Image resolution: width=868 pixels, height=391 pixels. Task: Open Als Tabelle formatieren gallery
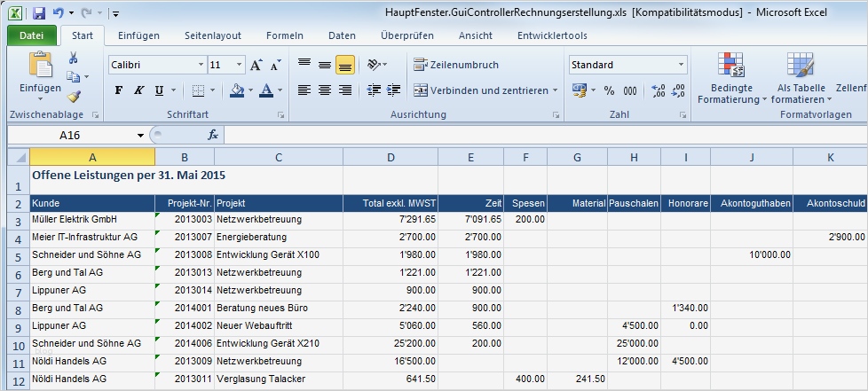(x=801, y=78)
